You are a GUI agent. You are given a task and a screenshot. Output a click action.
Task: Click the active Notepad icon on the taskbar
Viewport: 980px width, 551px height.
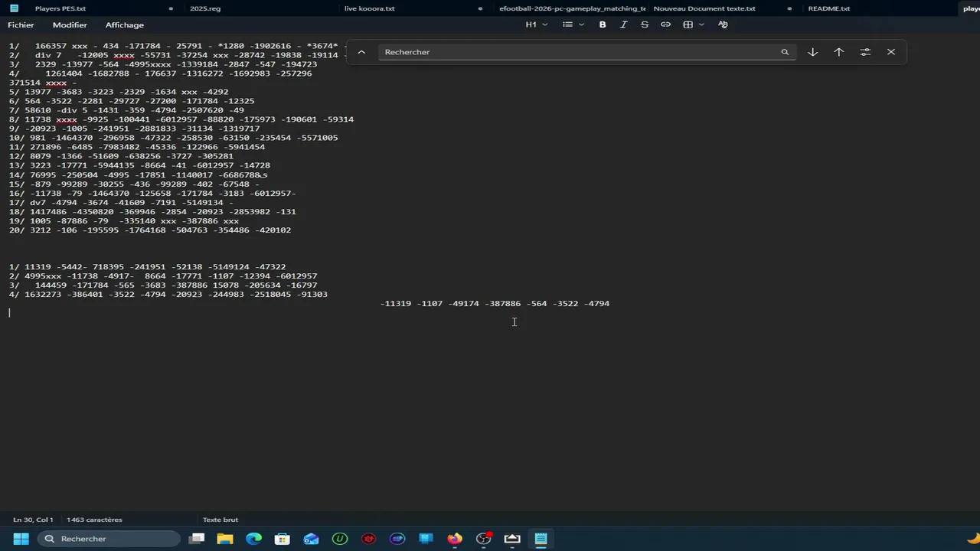(541, 539)
